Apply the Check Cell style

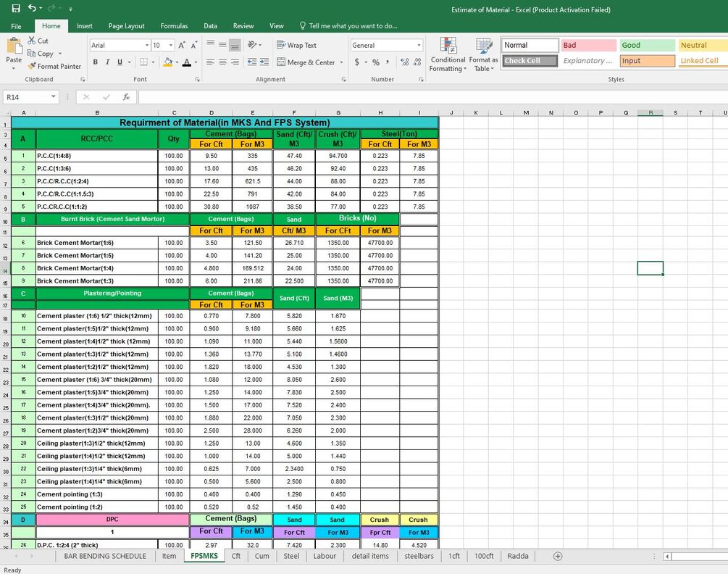click(x=530, y=61)
